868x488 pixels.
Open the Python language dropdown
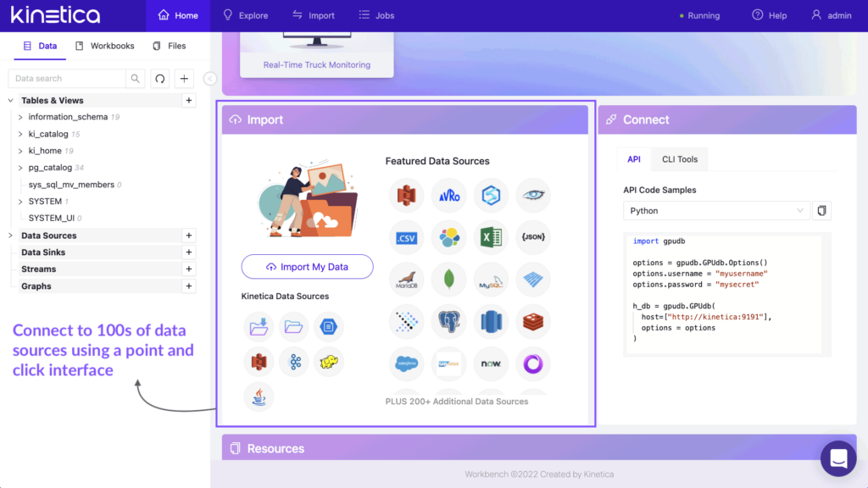(x=716, y=211)
